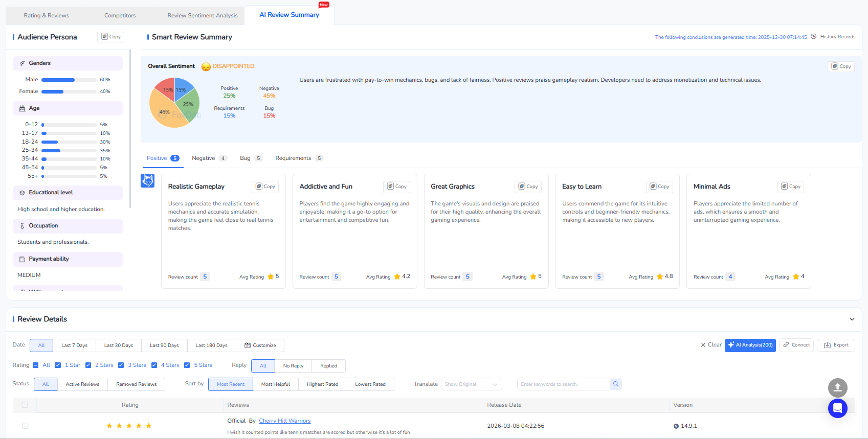Copy the Audience Persona panel
Image resolution: width=868 pixels, height=439 pixels.
[x=111, y=37]
